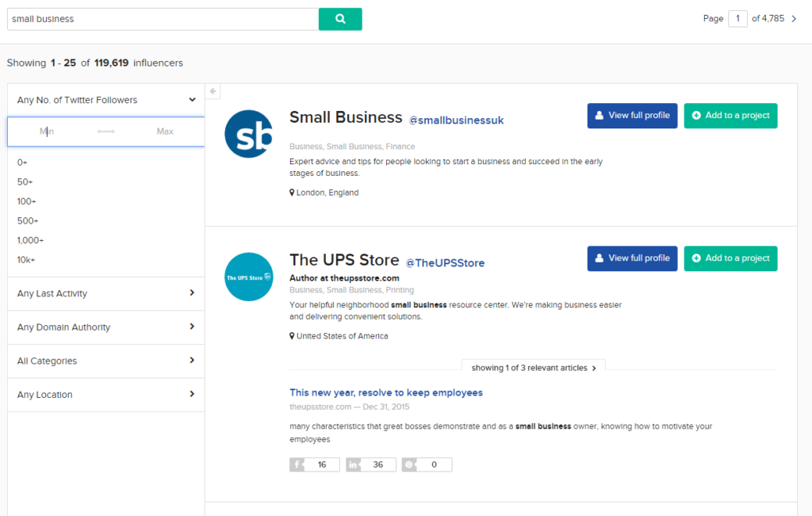Open the article about keeping employees
This screenshot has width=812, height=516.
click(x=386, y=392)
